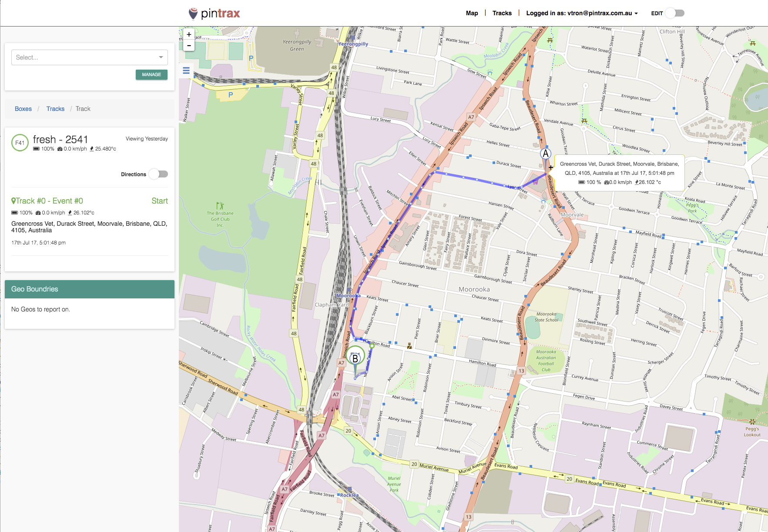Open the logged-in user account dropdown

582,13
